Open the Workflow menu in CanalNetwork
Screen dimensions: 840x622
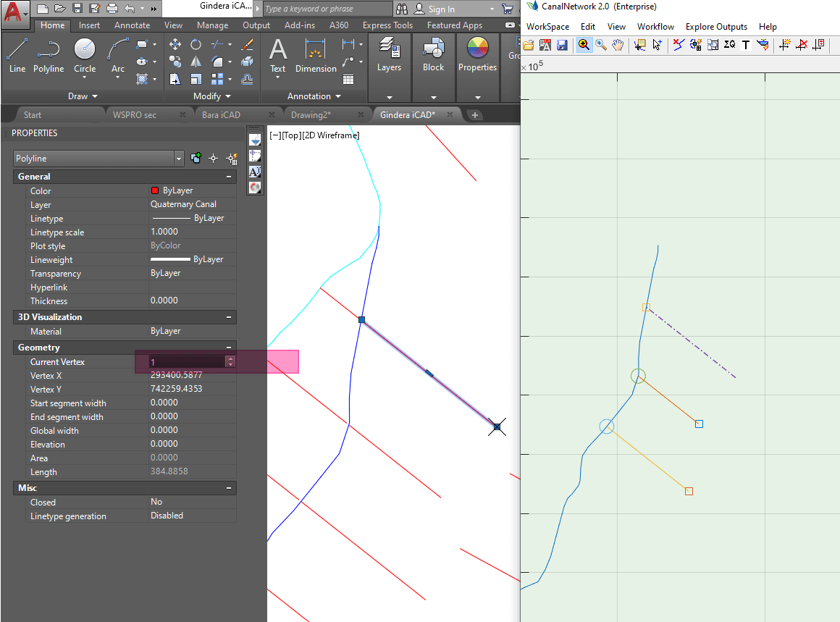[655, 27]
